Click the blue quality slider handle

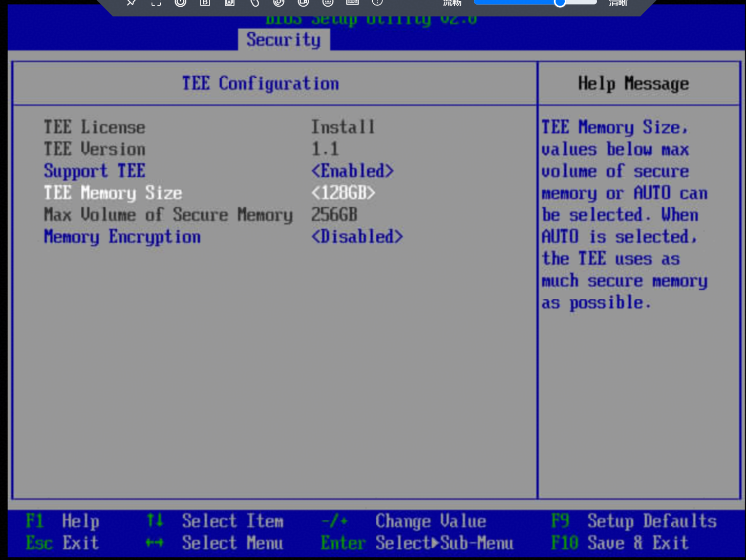tap(560, 3)
